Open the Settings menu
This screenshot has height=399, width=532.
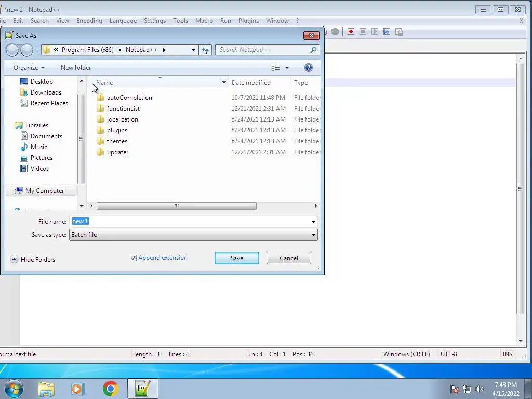[x=154, y=21]
